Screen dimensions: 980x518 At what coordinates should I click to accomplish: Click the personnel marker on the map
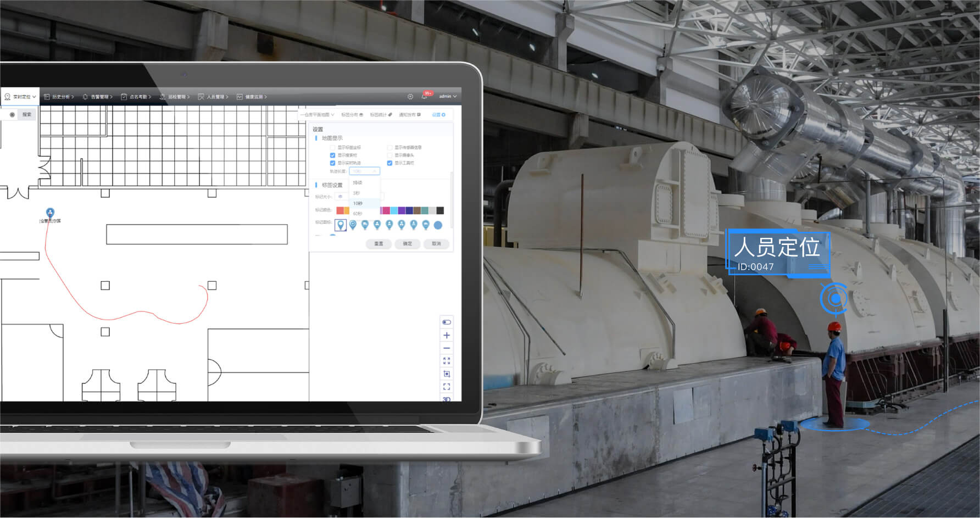(x=50, y=213)
